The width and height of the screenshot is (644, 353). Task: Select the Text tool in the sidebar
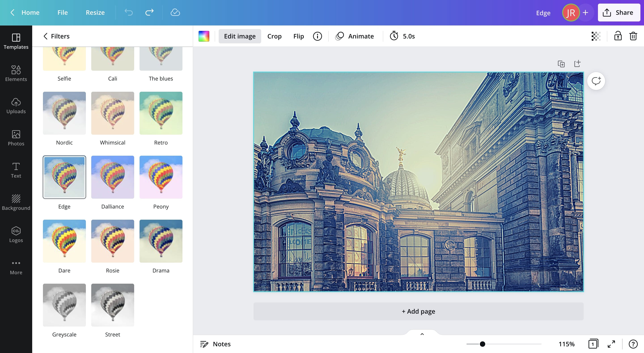coord(16,170)
